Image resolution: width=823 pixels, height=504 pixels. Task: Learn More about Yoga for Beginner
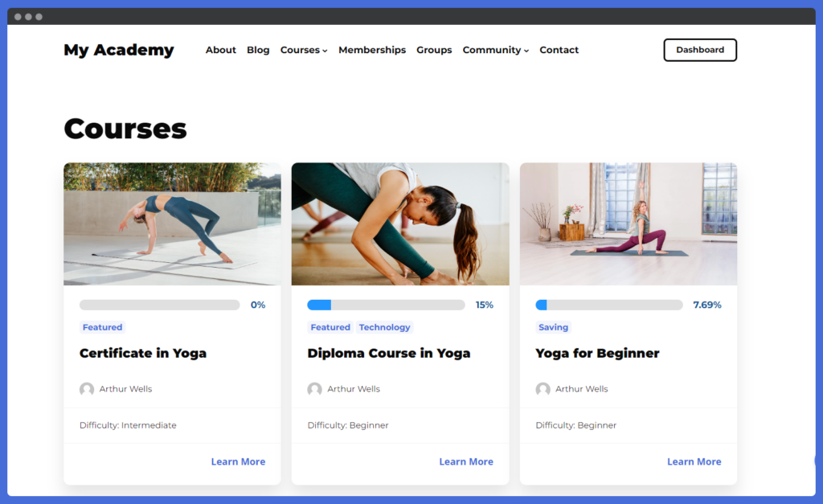[x=694, y=461]
